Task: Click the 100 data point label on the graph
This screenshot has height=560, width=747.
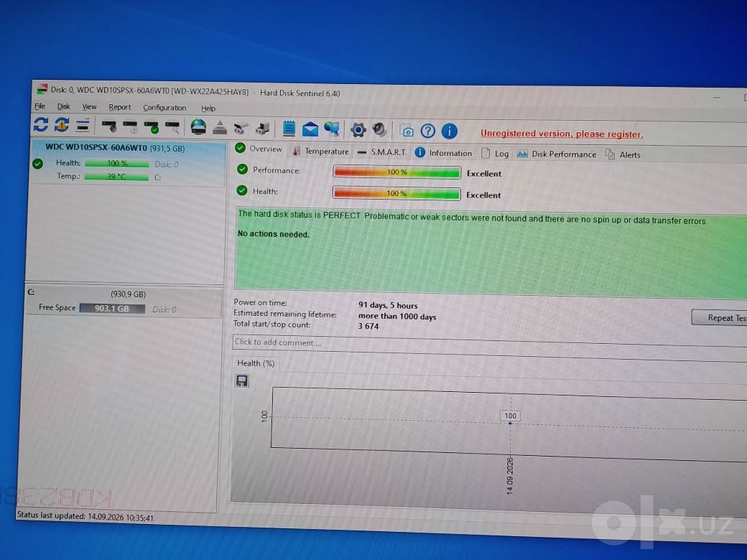Action: pos(510,416)
